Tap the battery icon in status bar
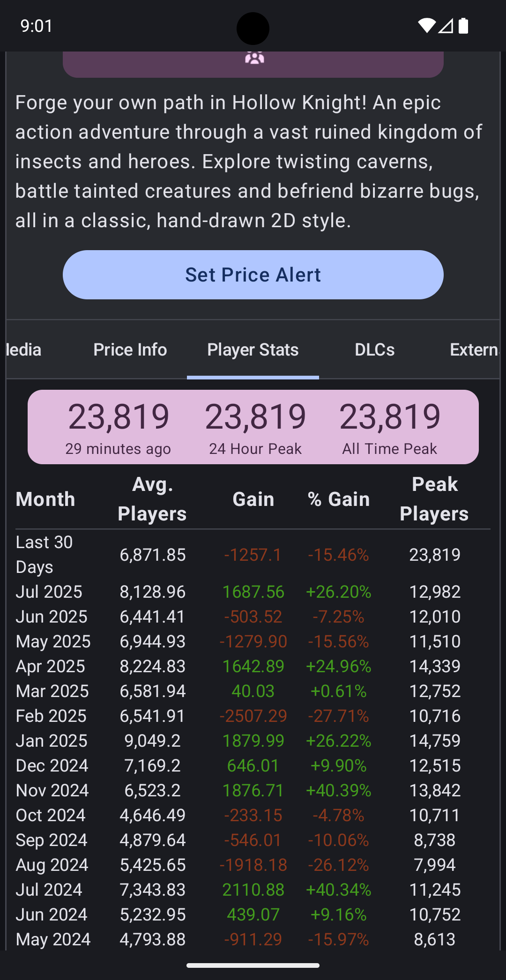 click(x=463, y=26)
